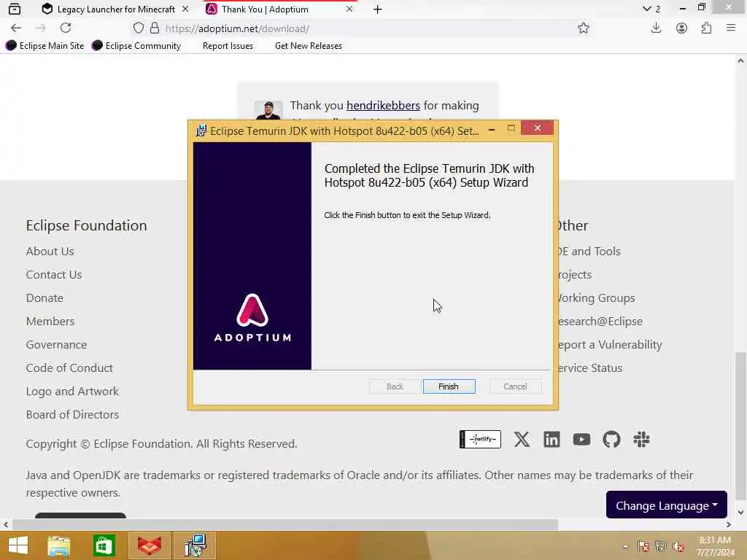Bookmark this page with the star icon
The height and width of the screenshot is (560, 747).
[x=583, y=28]
